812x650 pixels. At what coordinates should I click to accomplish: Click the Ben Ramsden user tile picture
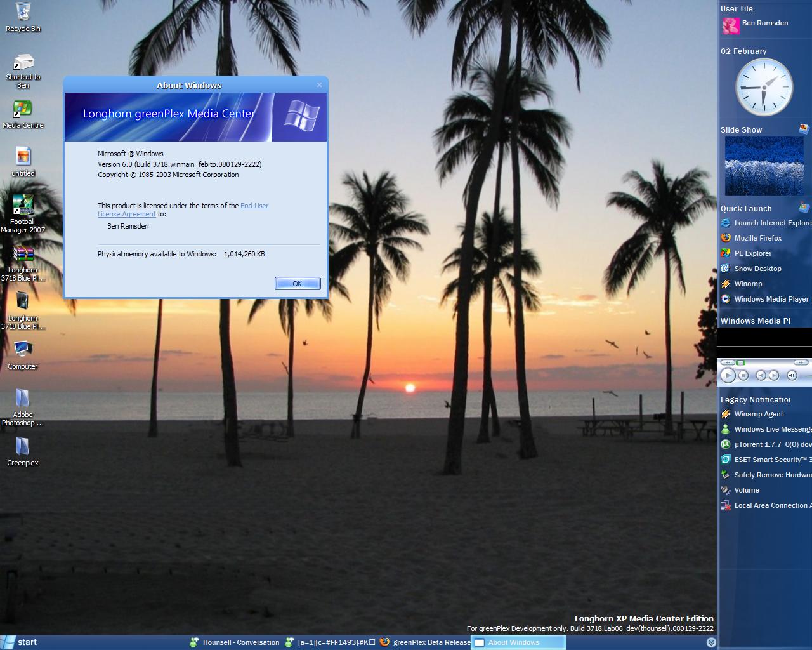(731, 25)
